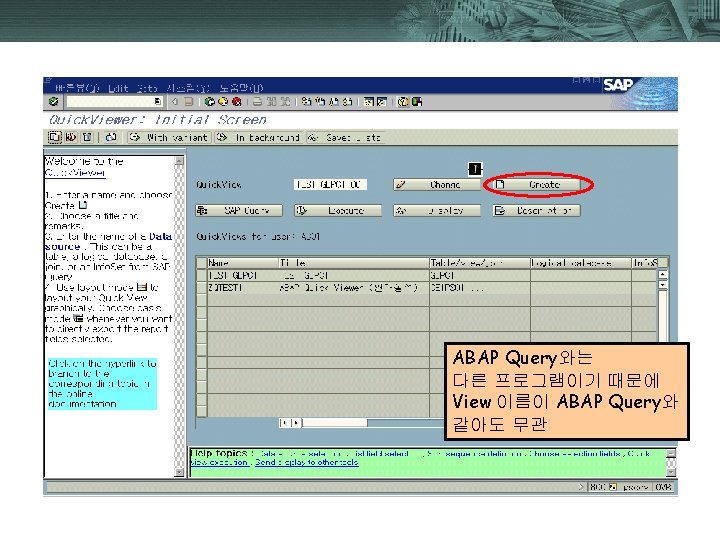The height and width of the screenshot is (540, 720).
Task: Click the Help icon in standard toolbar
Action: 403,101
